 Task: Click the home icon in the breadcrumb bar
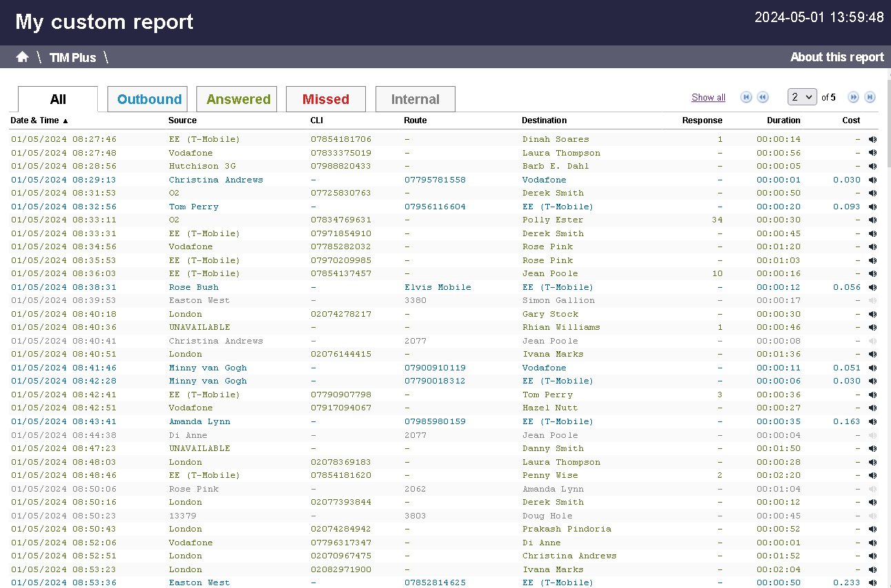(x=22, y=57)
